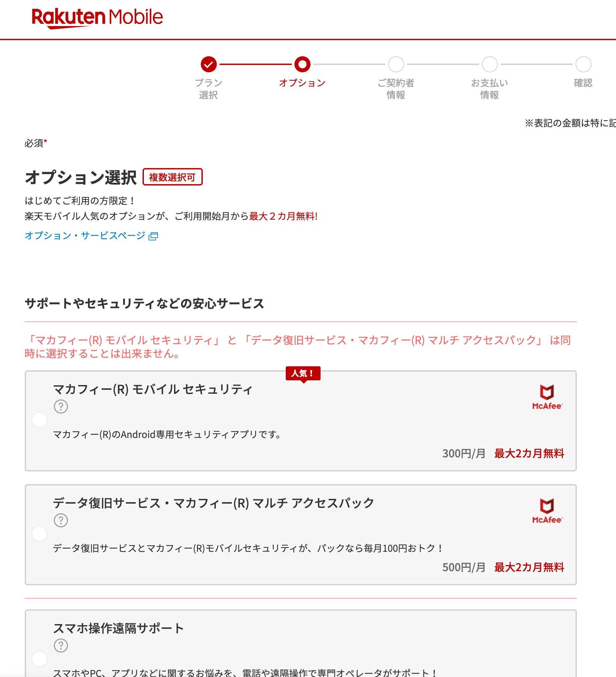616x677 pixels.
Task: Click 最大2カ月無料 in the 500円 card
Action: [x=529, y=568]
